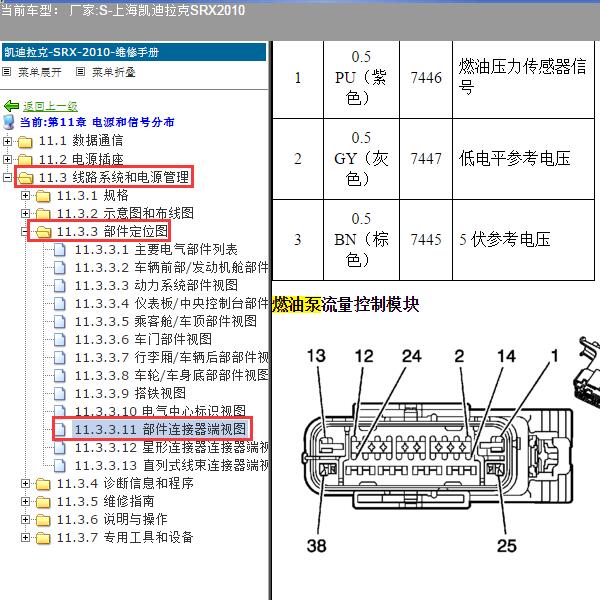Collapse the 11.3 线路系统和电源管理 node

[7, 177]
